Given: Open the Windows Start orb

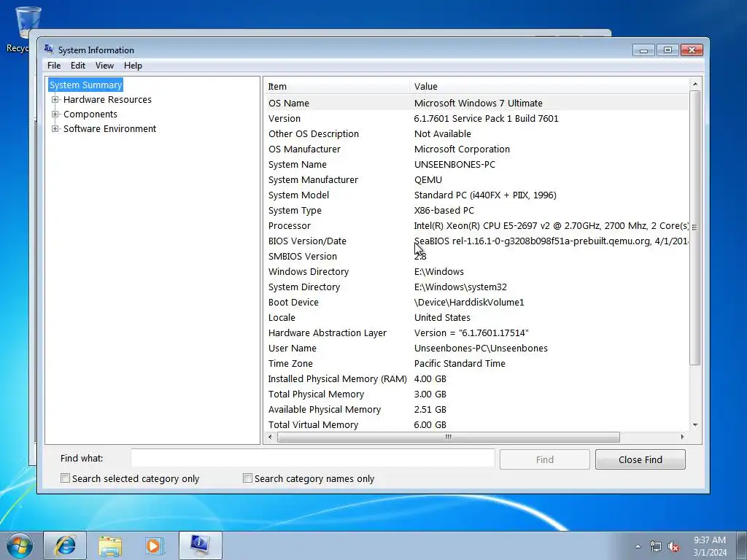Looking at the screenshot, I should point(19,545).
